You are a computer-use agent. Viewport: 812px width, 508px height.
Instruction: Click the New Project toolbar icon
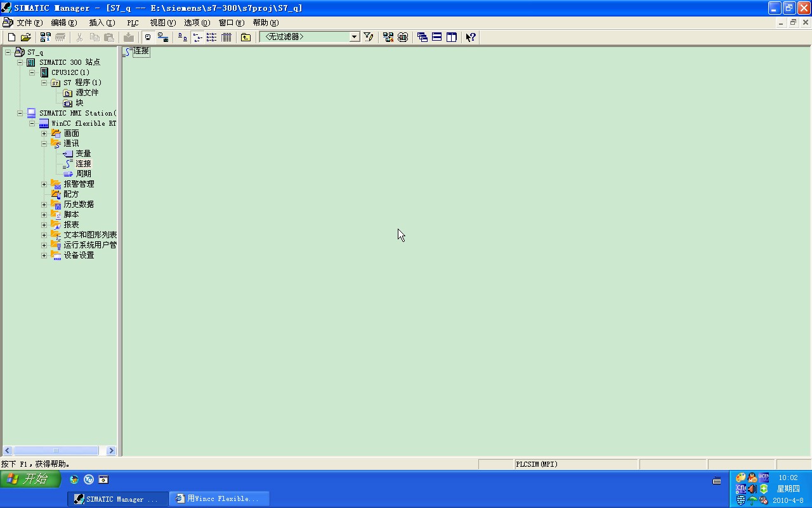pyautogui.click(x=11, y=37)
